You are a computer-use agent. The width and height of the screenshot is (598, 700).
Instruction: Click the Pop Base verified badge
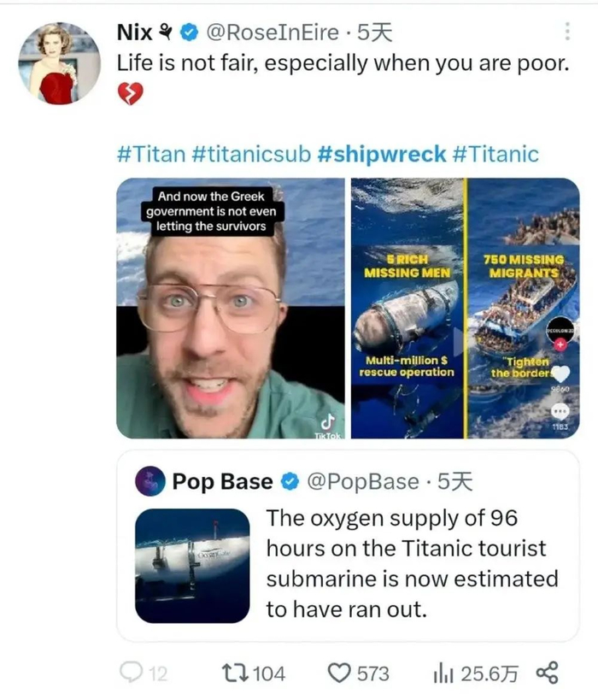click(290, 481)
